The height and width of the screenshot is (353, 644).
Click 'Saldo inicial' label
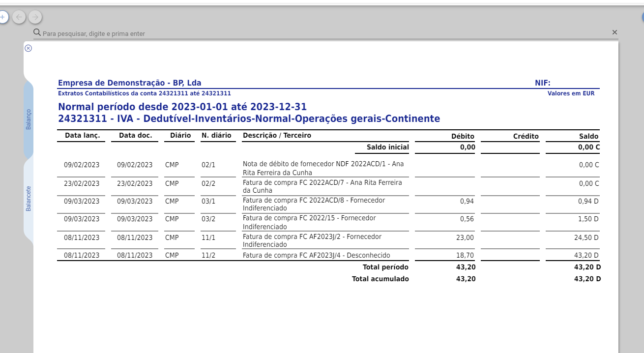388,147
